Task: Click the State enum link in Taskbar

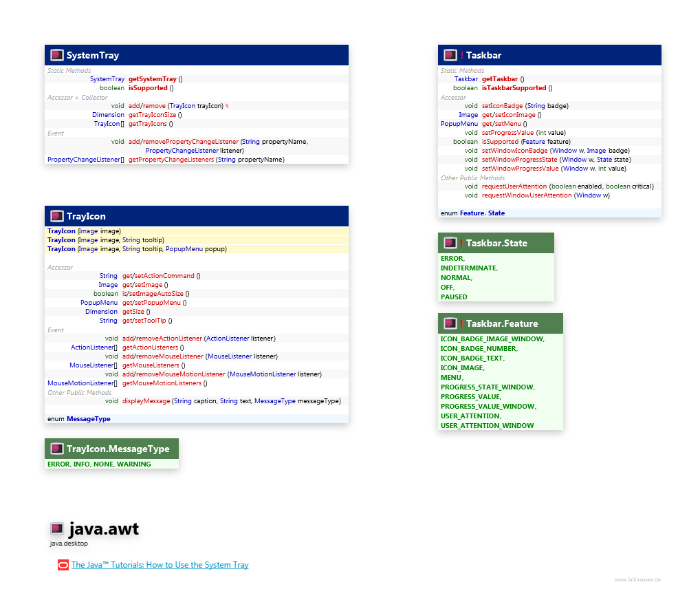Action: pyautogui.click(x=496, y=213)
